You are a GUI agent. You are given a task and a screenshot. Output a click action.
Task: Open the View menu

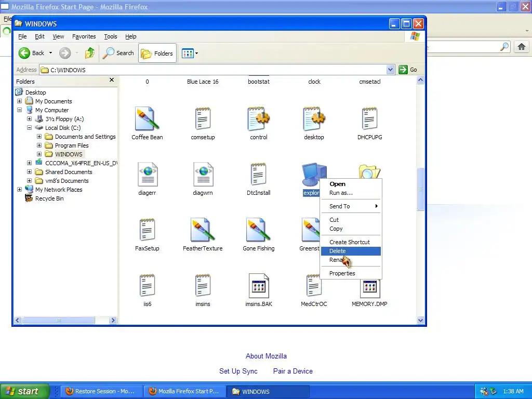(x=58, y=36)
